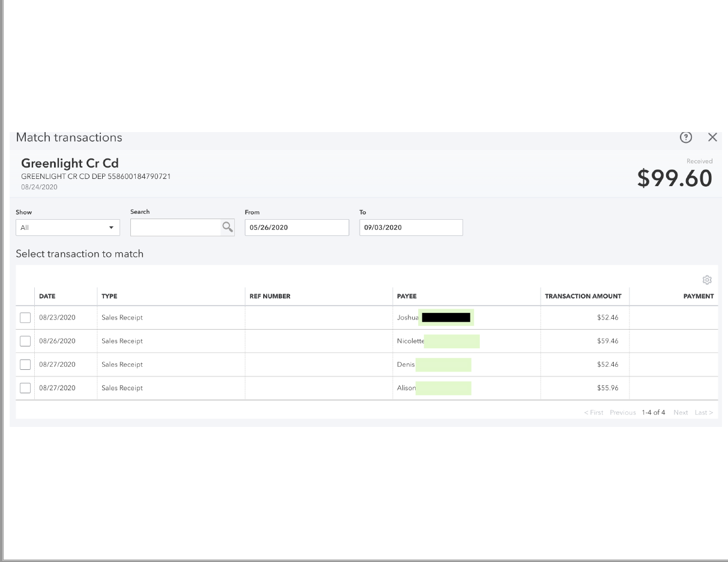Click the $55.96 transaction amount
The width and height of the screenshot is (728, 562).
pyautogui.click(x=608, y=388)
